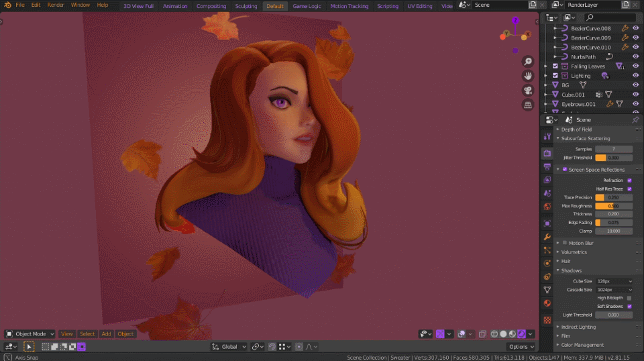The image size is (644, 361).
Task: Enable the Motion Blur checkbox
Action: click(565, 243)
